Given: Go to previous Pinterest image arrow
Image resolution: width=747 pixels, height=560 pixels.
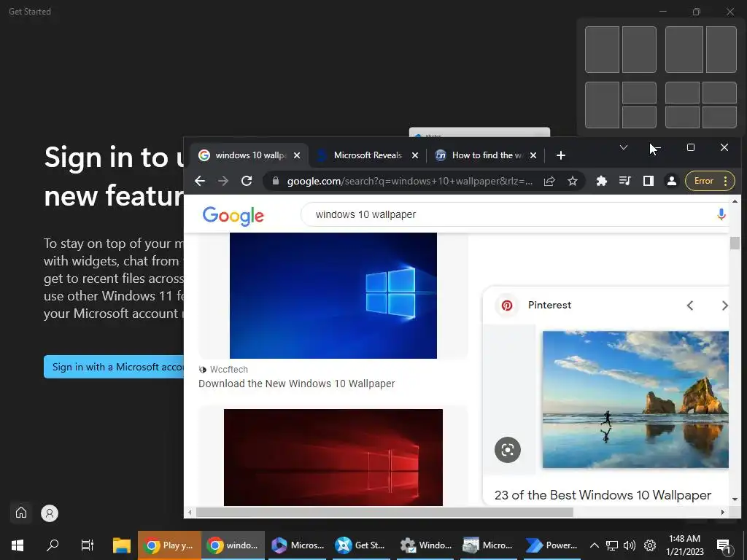Looking at the screenshot, I should click(690, 306).
